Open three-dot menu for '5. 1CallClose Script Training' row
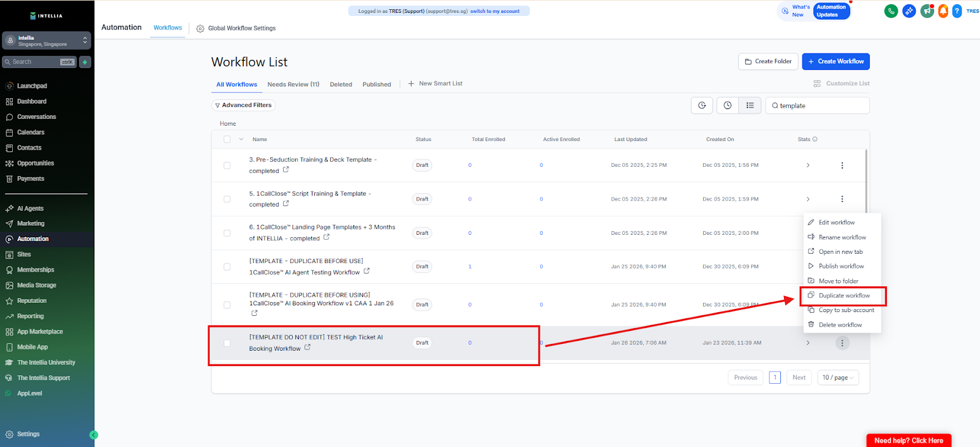The width and height of the screenshot is (980, 447). 842,199
